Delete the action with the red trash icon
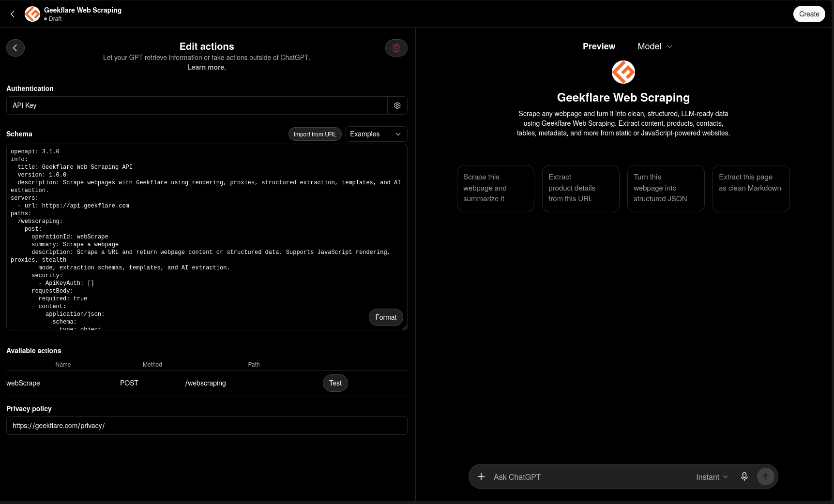Viewport: 834px width, 504px height. 396,48
